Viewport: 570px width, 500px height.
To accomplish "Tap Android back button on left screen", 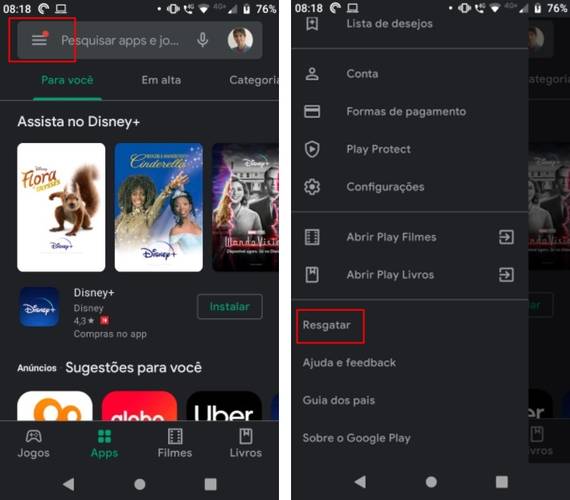I will pos(68,484).
